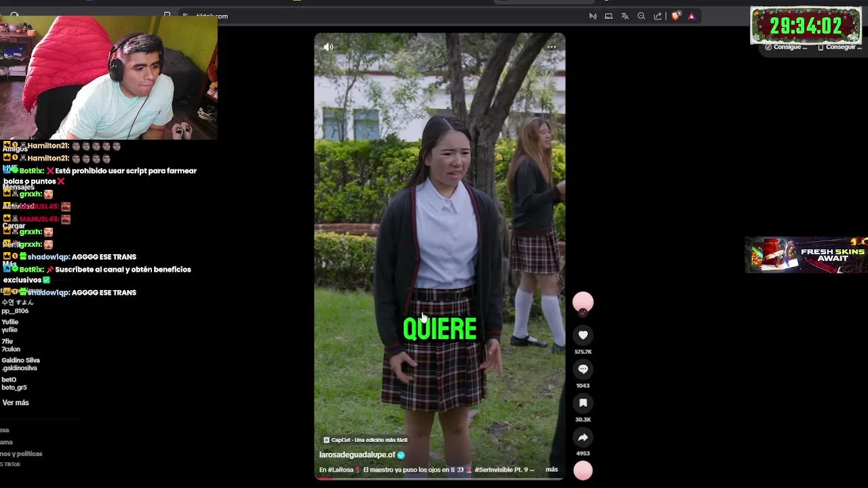The width and height of the screenshot is (868, 488).
Task: Click the BotRix warning about scripts
Action: coord(100,176)
